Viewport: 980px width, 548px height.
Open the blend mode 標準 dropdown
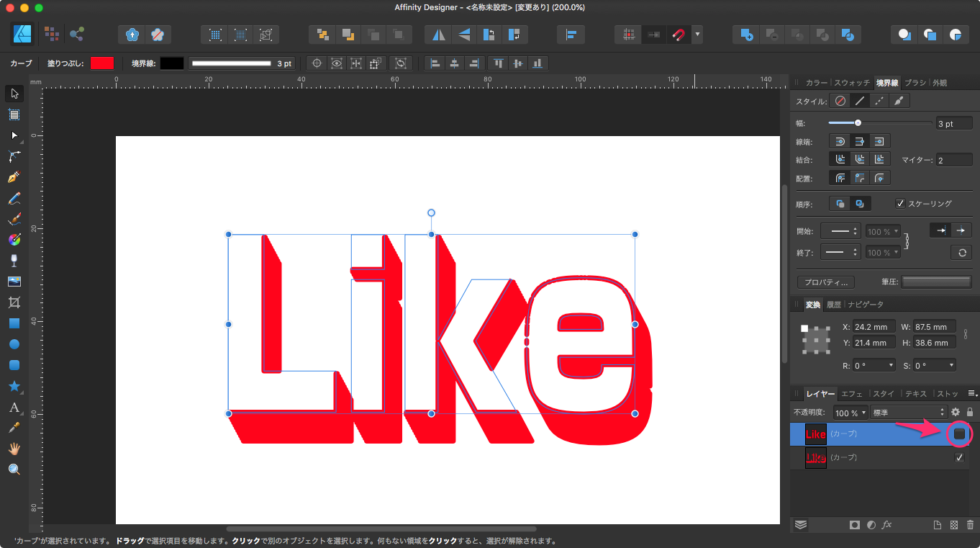(x=908, y=413)
